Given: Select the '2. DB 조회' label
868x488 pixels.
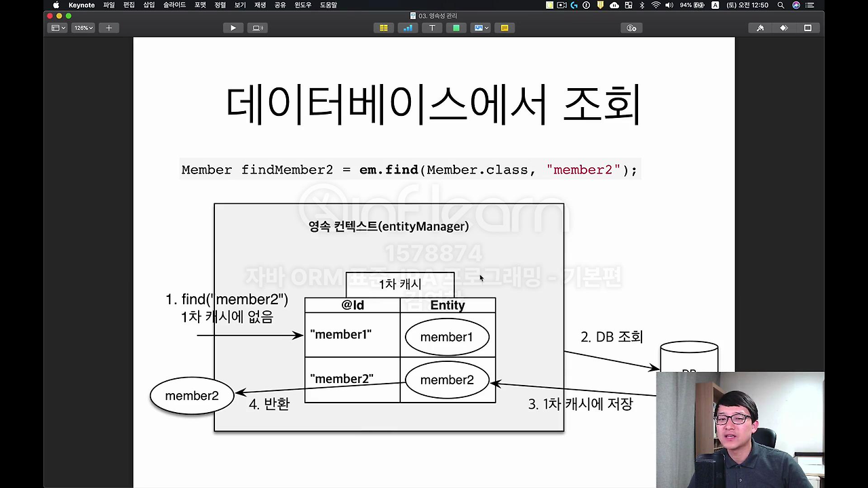Looking at the screenshot, I should pos(612,337).
